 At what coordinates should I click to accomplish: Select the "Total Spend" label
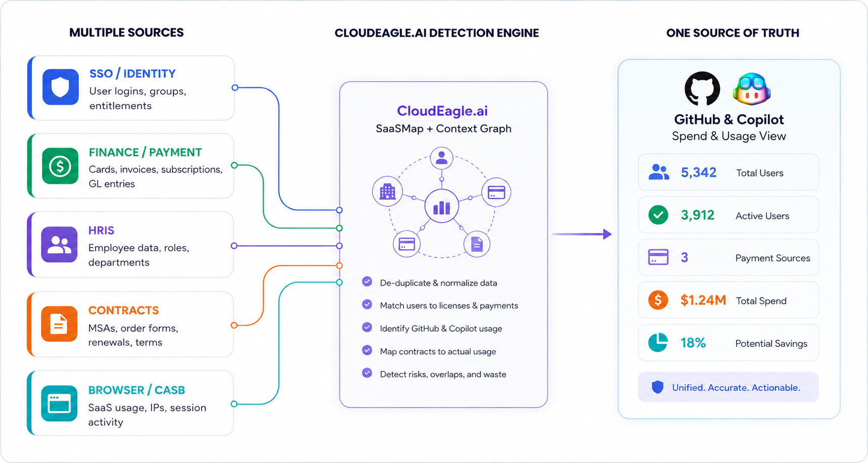click(x=761, y=301)
